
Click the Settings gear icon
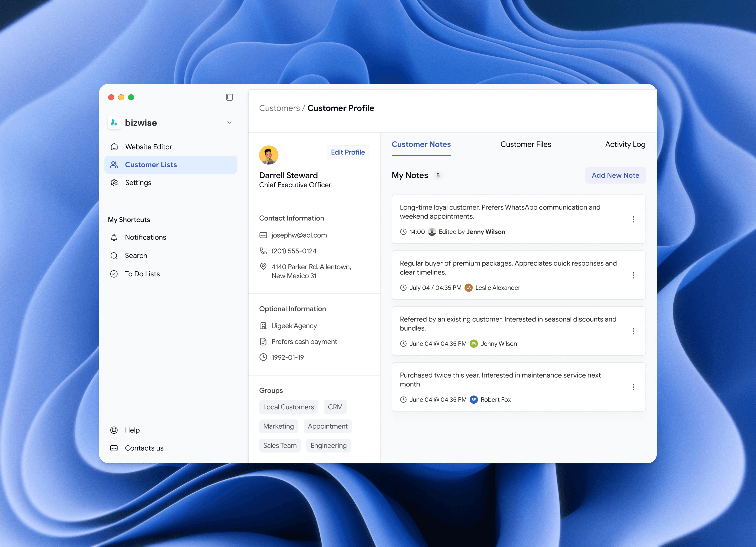click(114, 183)
